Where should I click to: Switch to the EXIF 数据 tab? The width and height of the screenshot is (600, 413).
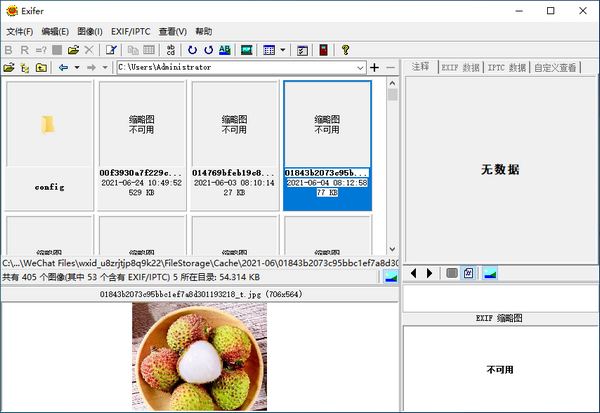tap(460, 68)
